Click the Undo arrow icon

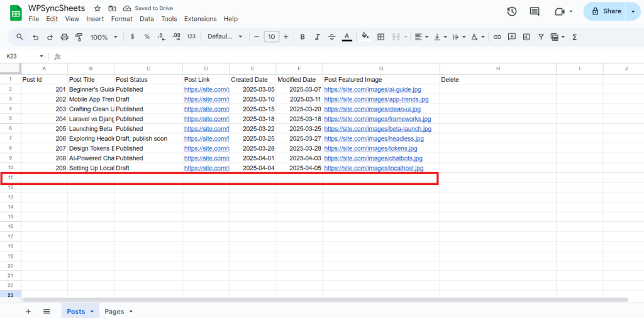[36, 37]
